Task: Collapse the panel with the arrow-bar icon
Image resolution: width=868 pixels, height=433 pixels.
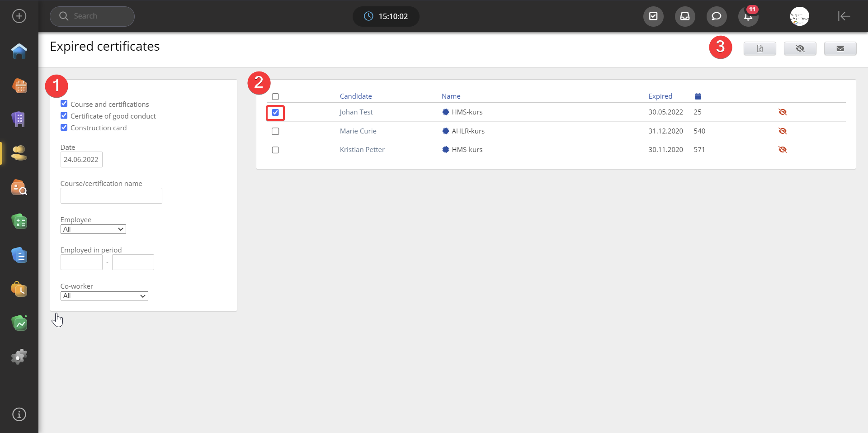Action: tap(844, 16)
